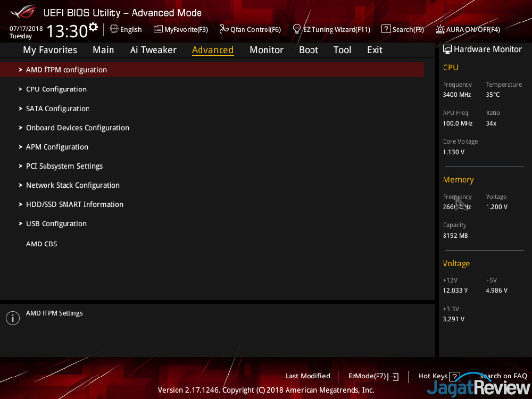Viewport: 532px width, 399px height.
Task: Click the 13:30 clock display
Action: click(x=67, y=31)
